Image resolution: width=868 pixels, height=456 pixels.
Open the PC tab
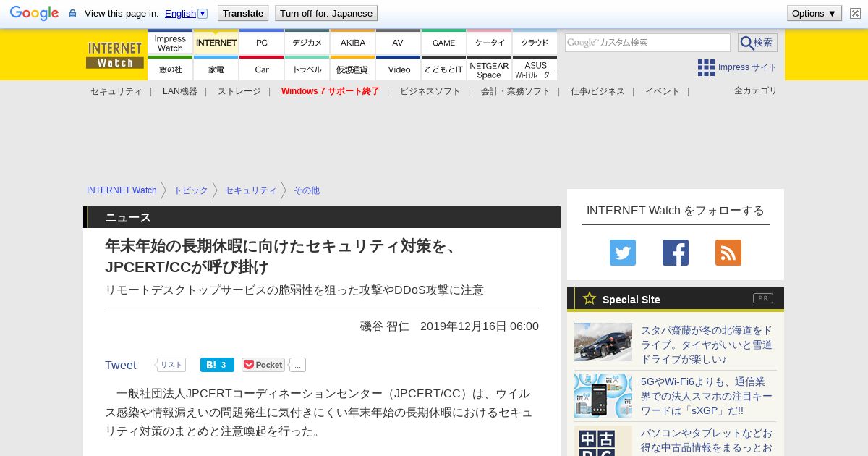261,43
